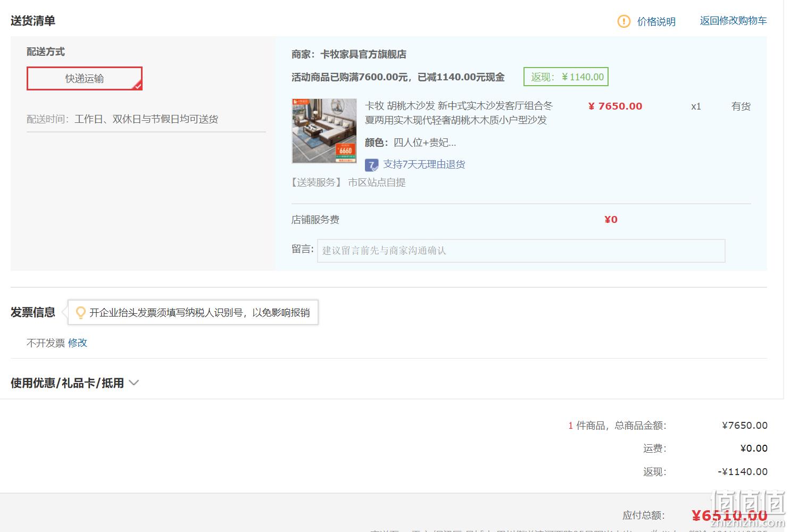Click the 返现 -¥1140.00 summary value
The width and height of the screenshot is (790, 532).
point(743,472)
